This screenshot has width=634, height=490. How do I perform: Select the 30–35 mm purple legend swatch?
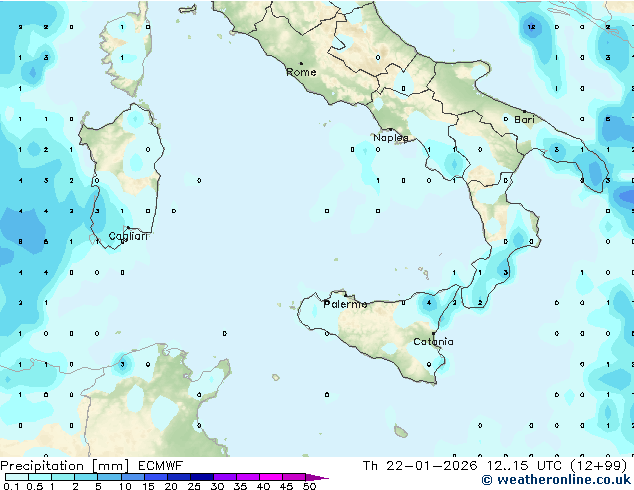coord(224,477)
